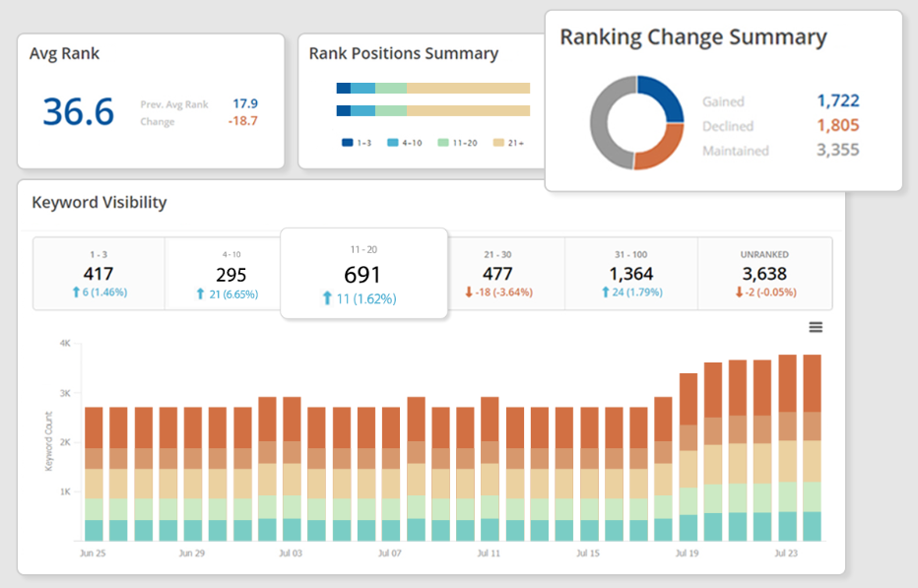Click the 11-20 legend color swatch
The height and width of the screenshot is (588, 918).
pos(442,142)
